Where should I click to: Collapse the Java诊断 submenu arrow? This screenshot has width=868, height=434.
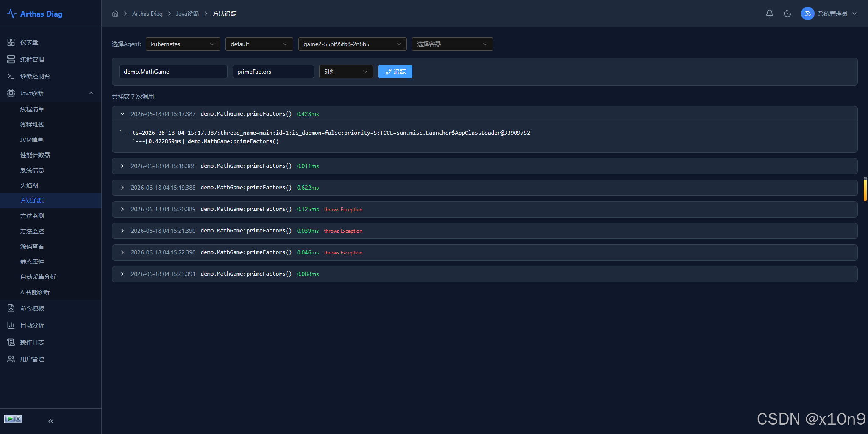tap(91, 93)
